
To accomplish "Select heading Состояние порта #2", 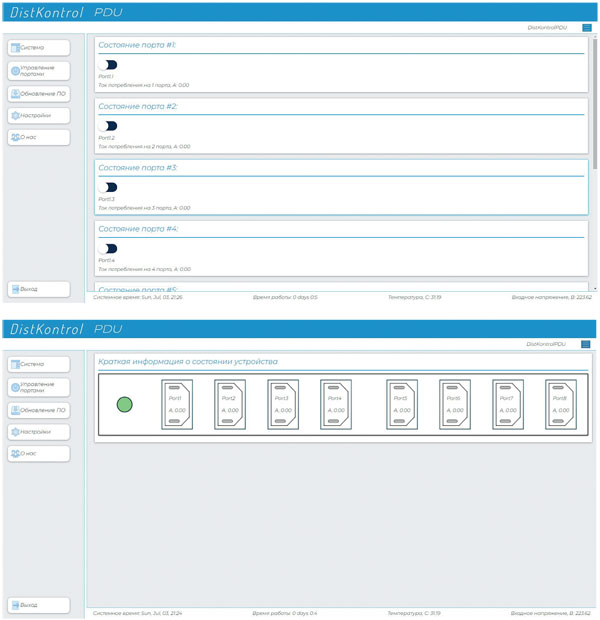I will [x=138, y=106].
